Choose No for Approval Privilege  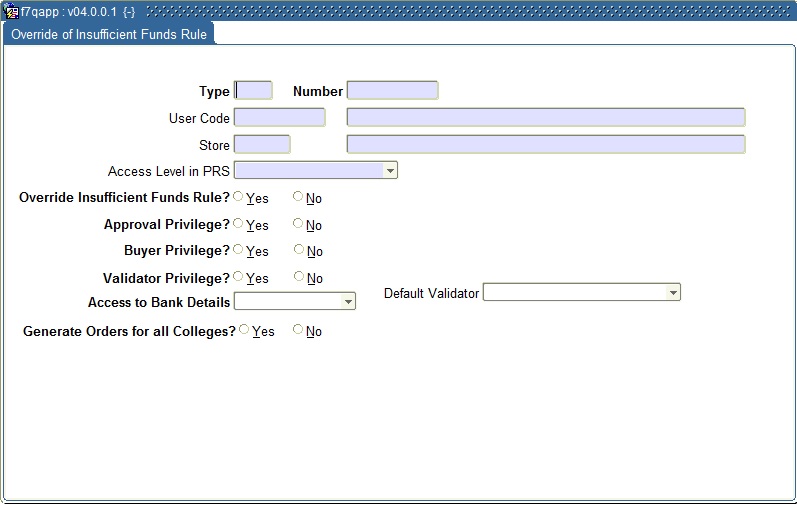[x=298, y=224]
